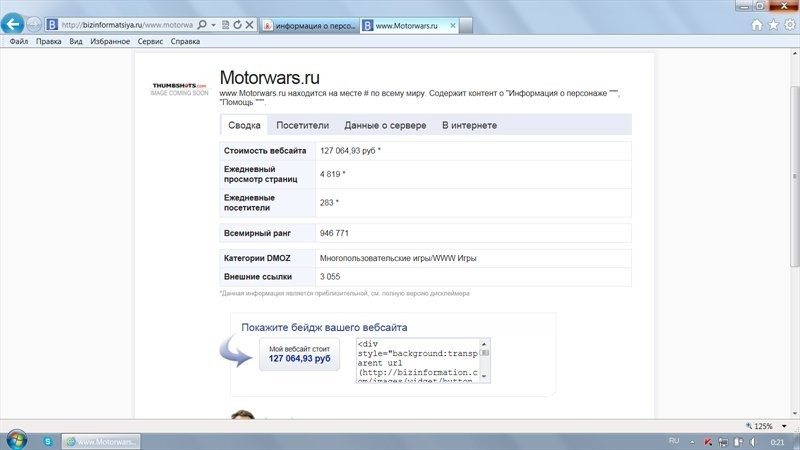Click the Motorwars.ru page heading
The height and width of the screenshot is (450, 800).
[x=269, y=78]
